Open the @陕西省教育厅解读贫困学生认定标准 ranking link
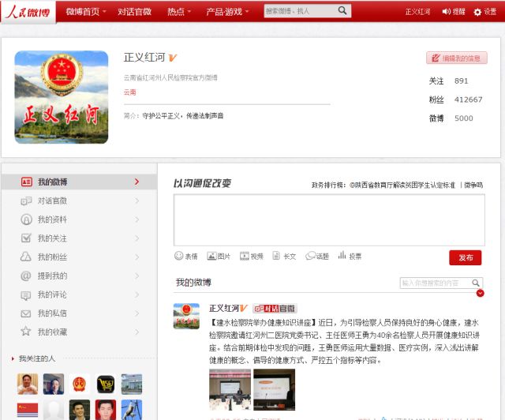This screenshot has width=505, height=420. tap(402, 185)
